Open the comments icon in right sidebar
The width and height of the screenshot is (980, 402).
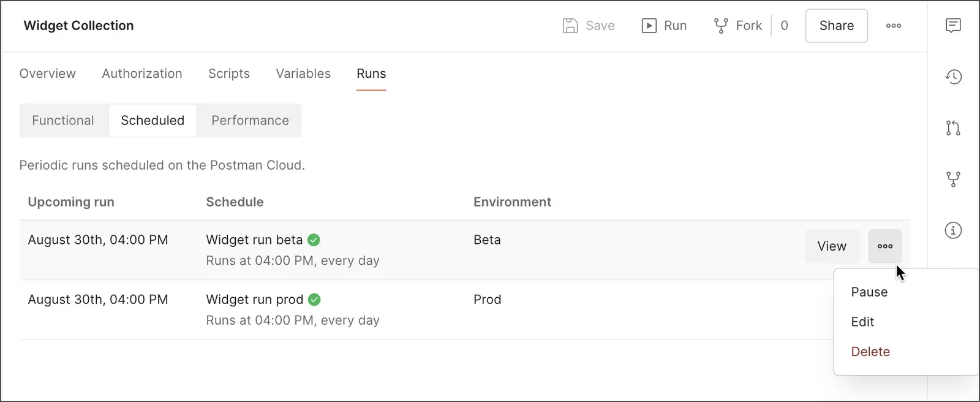click(x=953, y=26)
